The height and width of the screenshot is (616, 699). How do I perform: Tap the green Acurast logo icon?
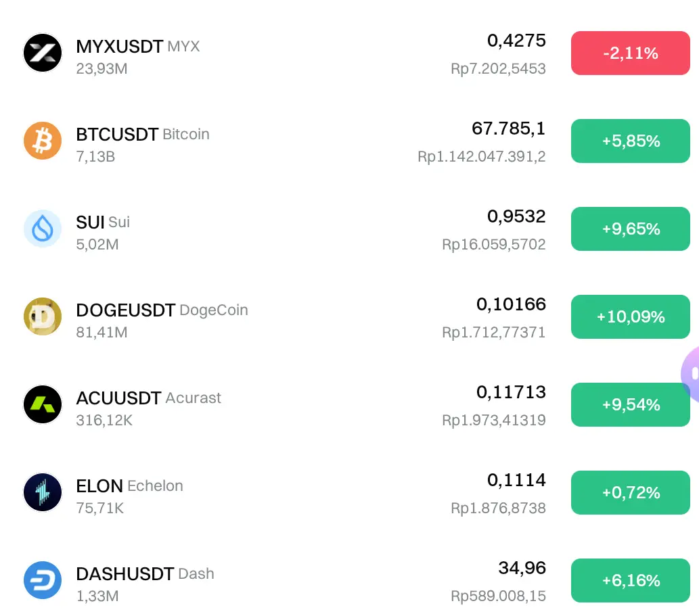tap(43, 404)
